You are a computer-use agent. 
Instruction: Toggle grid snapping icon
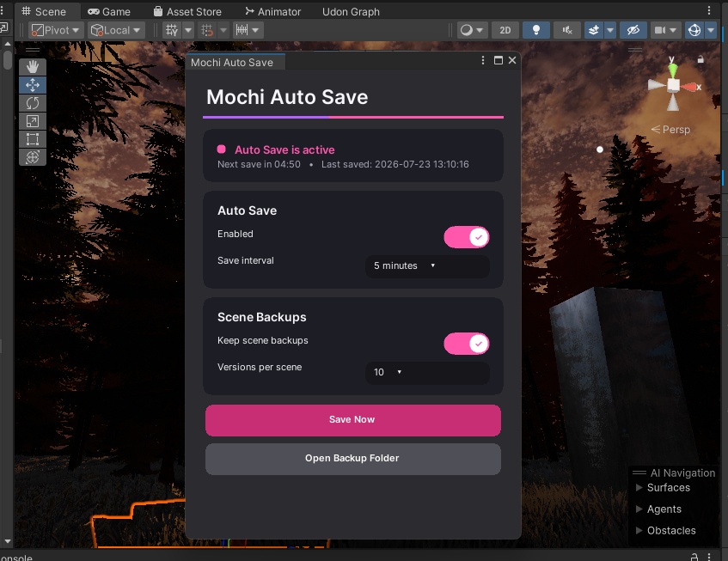[207, 30]
